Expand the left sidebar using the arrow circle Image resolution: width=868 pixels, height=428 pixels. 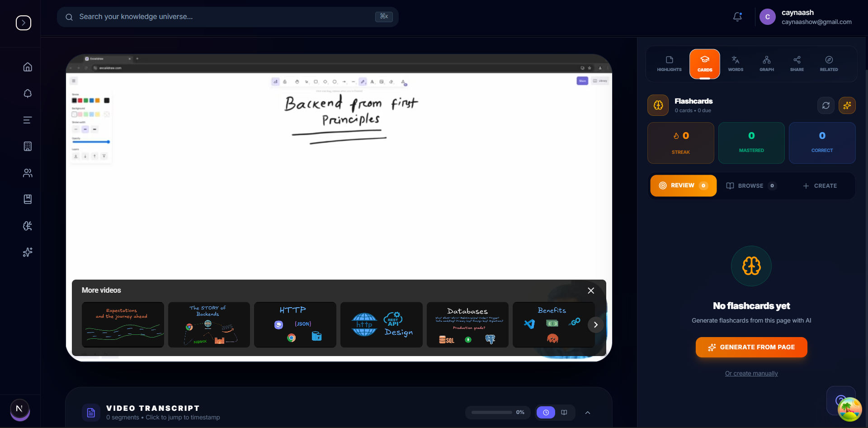[23, 23]
